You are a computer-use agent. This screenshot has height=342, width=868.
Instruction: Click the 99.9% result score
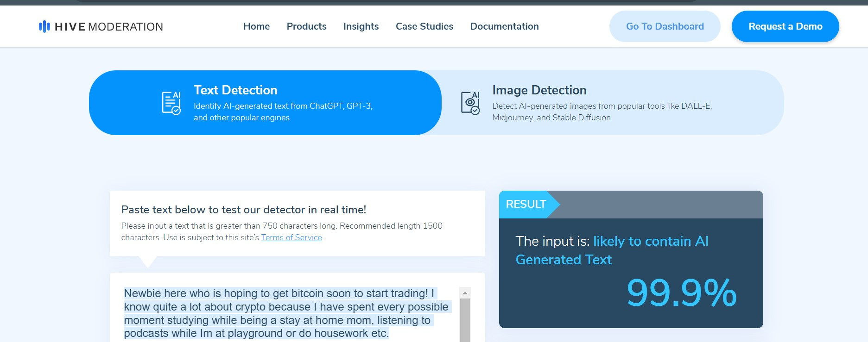pyautogui.click(x=681, y=292)
